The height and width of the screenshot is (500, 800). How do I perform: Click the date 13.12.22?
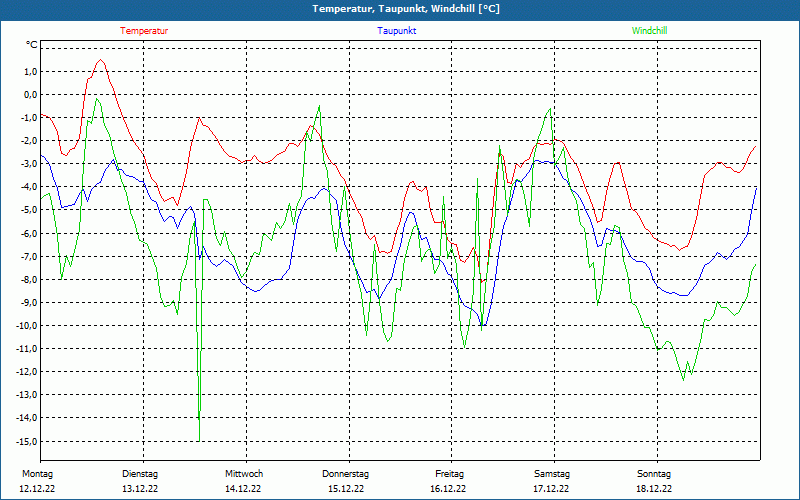(140, 489)
